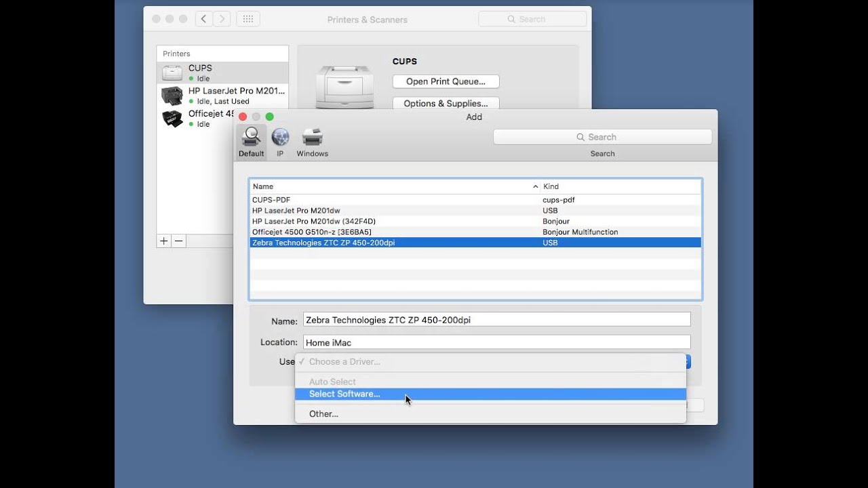Click search field in Printers & Scanners
Viewport: 868px width, 488px height.
point(532,19)
